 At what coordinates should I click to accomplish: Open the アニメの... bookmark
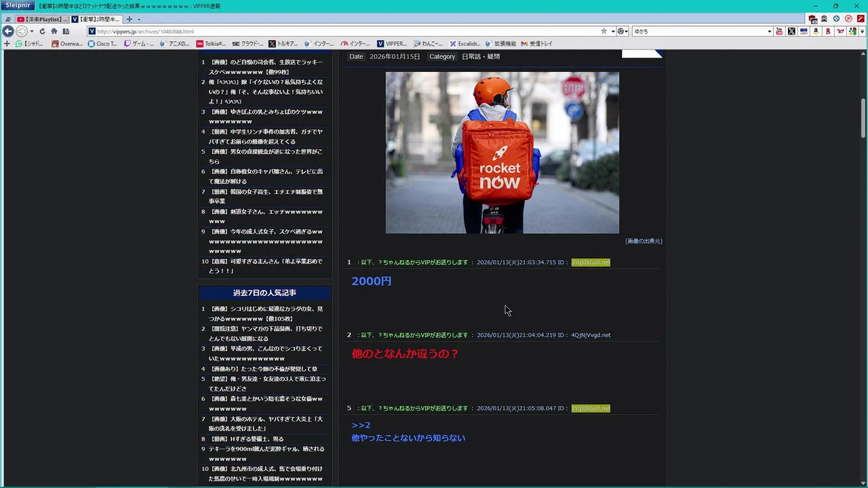pos(176,43)
